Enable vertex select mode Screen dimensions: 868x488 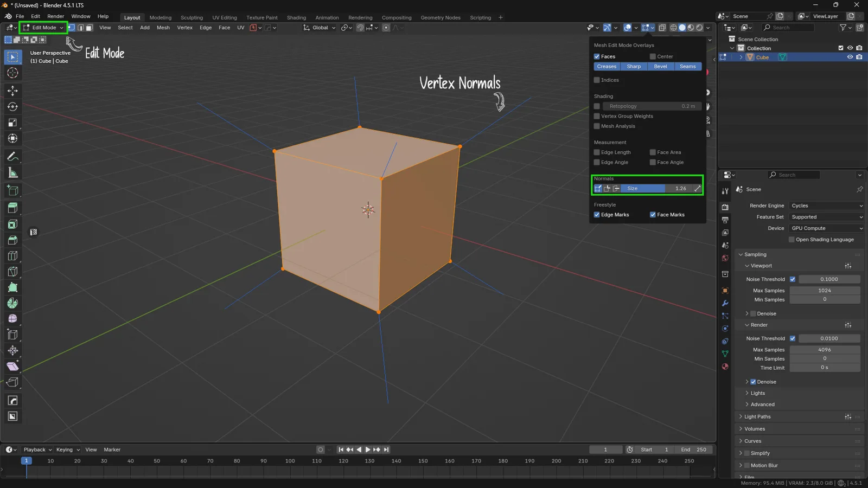pyautogui.click(x=72, y=28)
